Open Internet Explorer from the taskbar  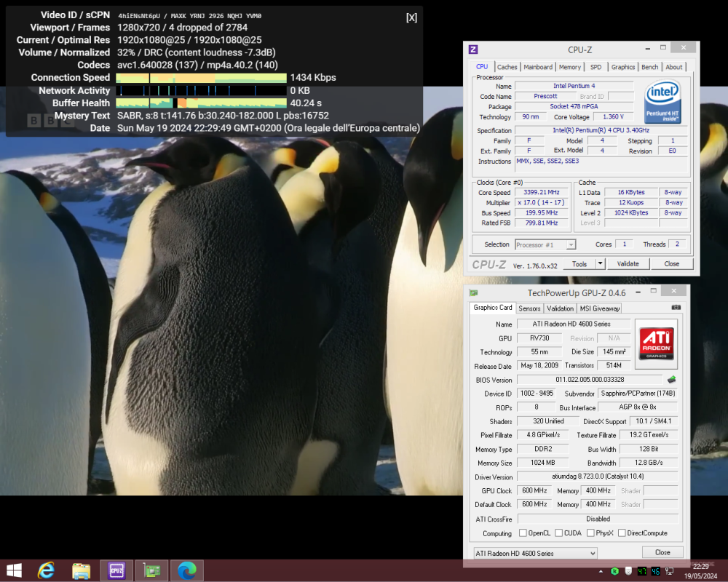[x=47, y=570]
